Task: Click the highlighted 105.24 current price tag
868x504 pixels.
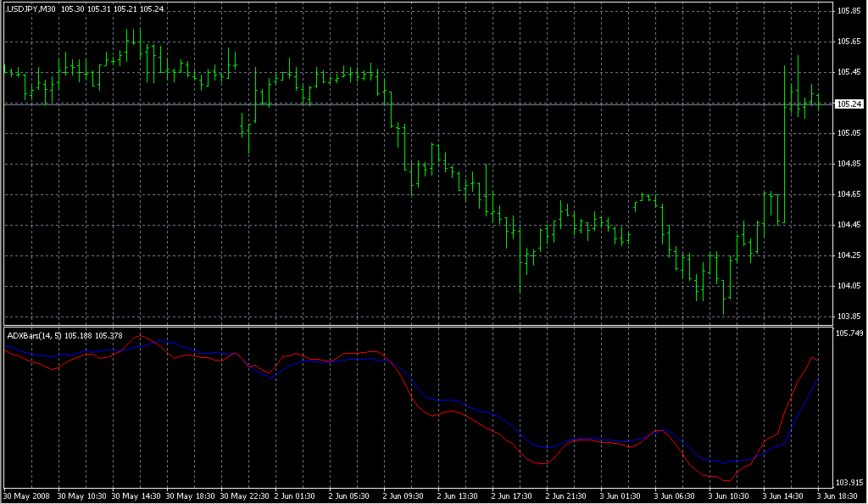Action: point(848,104)
